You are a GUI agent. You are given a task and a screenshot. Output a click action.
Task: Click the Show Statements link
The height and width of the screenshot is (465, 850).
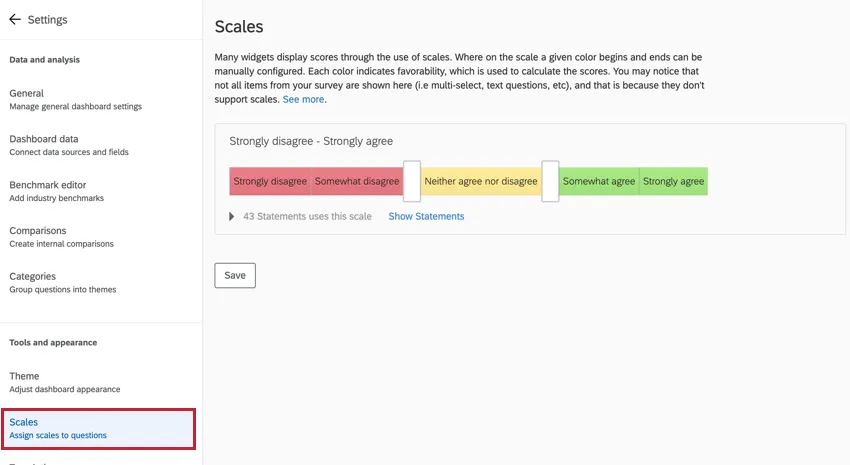[x=426, y=216]
